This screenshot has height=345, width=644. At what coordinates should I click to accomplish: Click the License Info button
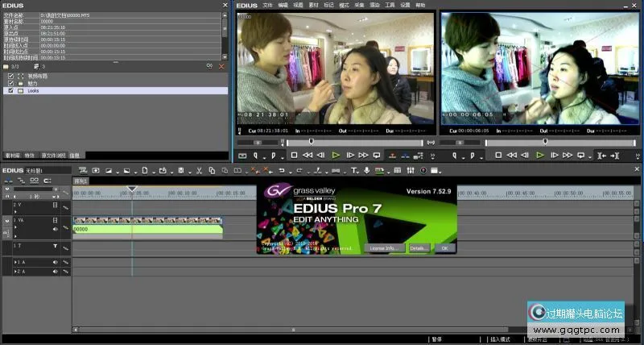(384, 248)
